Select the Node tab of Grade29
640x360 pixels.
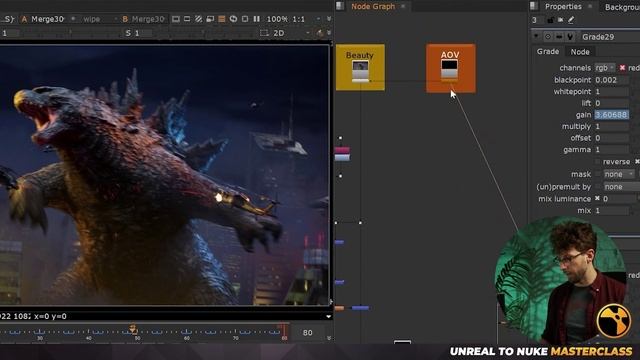(x=580, y=52)
